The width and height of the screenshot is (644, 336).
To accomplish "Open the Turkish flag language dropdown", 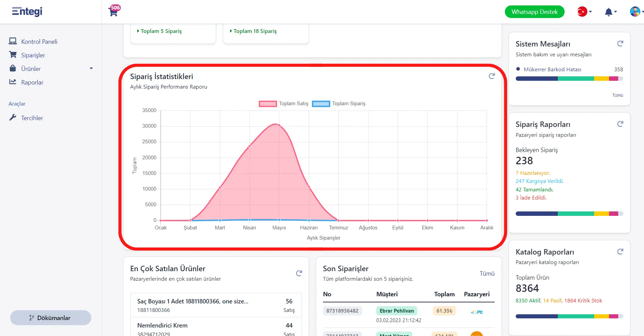I will (584, 12).
